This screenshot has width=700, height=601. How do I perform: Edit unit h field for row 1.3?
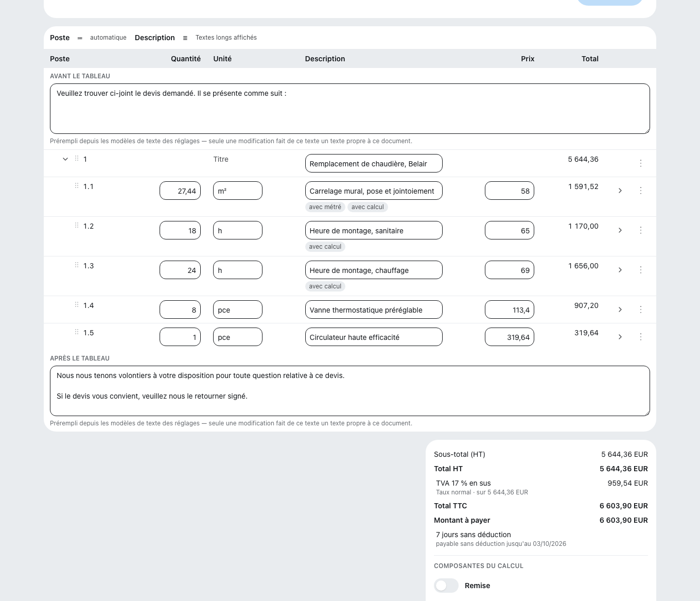coord(238,270)
